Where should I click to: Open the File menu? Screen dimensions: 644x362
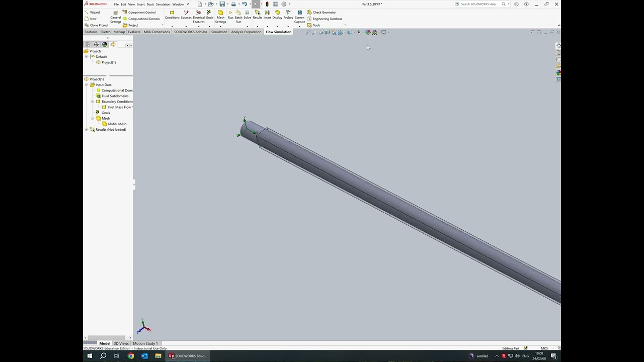coord(116,4)
